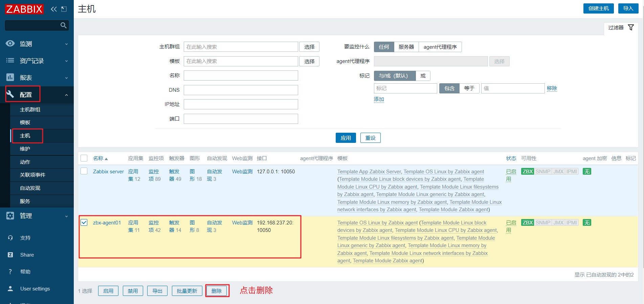
Task: Tick the select-all checkbox in table header
Action: [x=84, y=158]
